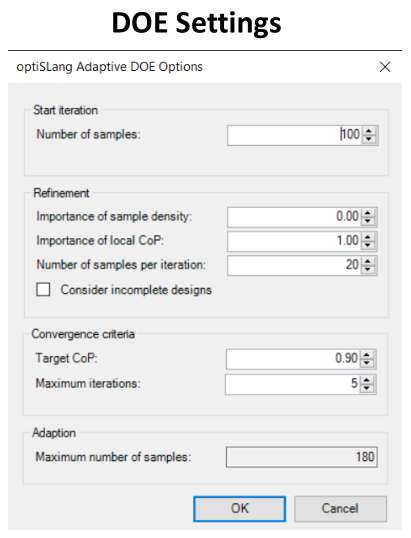Decrease Importance of local CoP value
The height and width of the screenshot is (538, 411).
pyautogui.click(x=368, y=245)
